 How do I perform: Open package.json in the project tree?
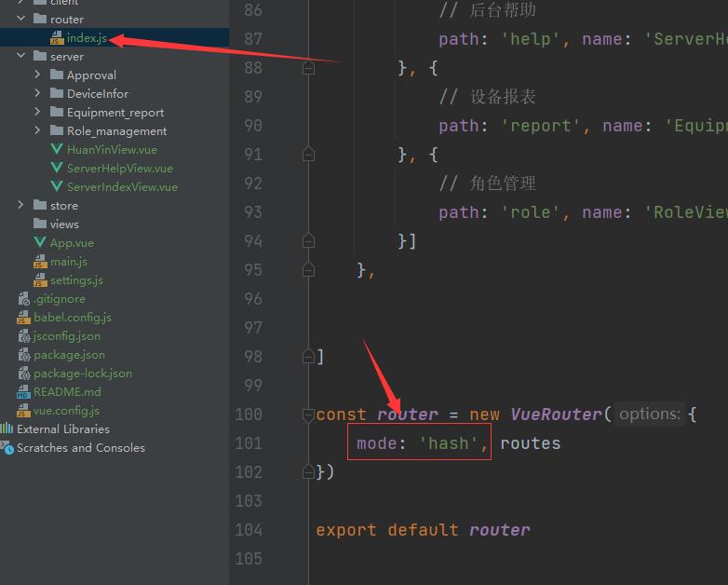[x=69, y=355]
